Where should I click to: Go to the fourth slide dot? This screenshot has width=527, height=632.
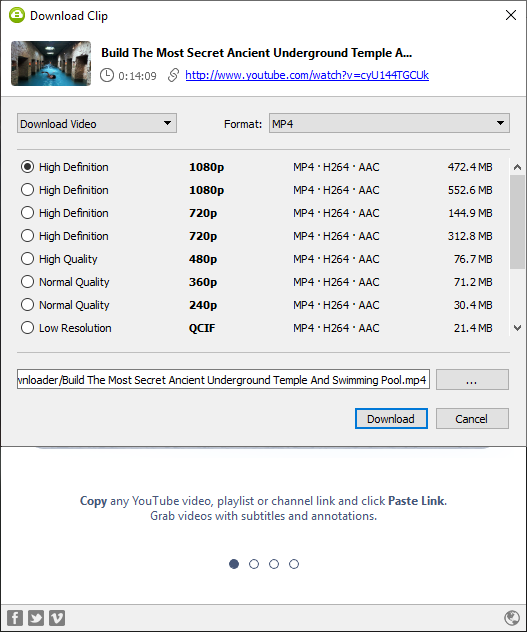(294, 564)
